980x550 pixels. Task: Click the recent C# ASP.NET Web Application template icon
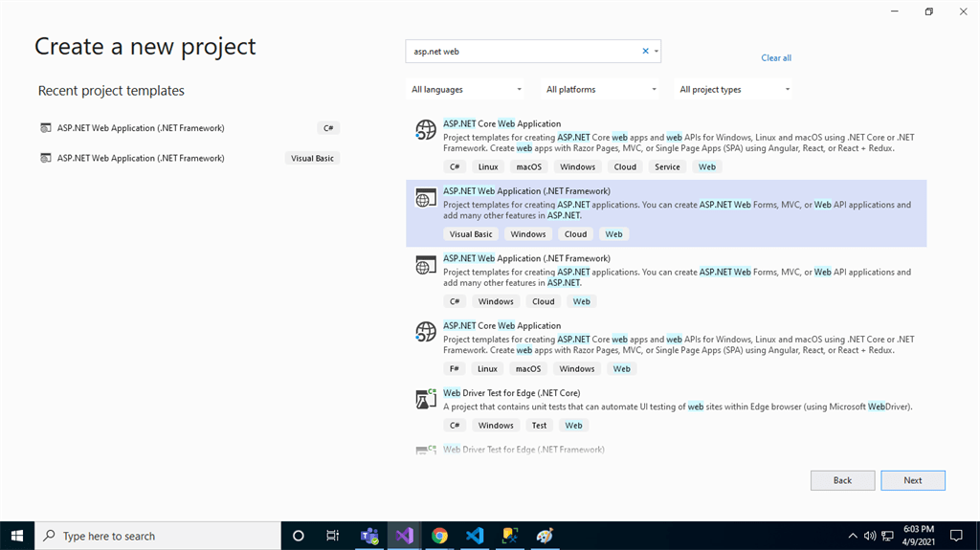click(46, 128)
